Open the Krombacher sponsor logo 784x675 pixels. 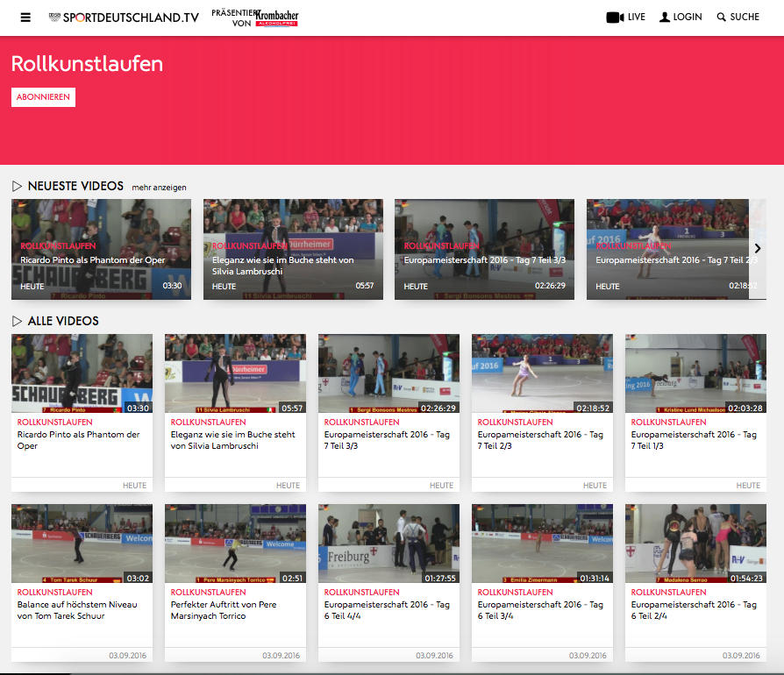point(276,18)
